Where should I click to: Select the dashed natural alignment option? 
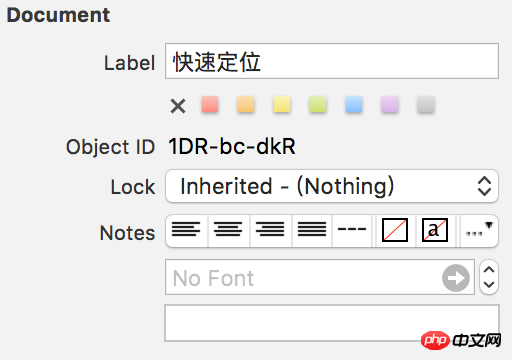click(352, 230)
